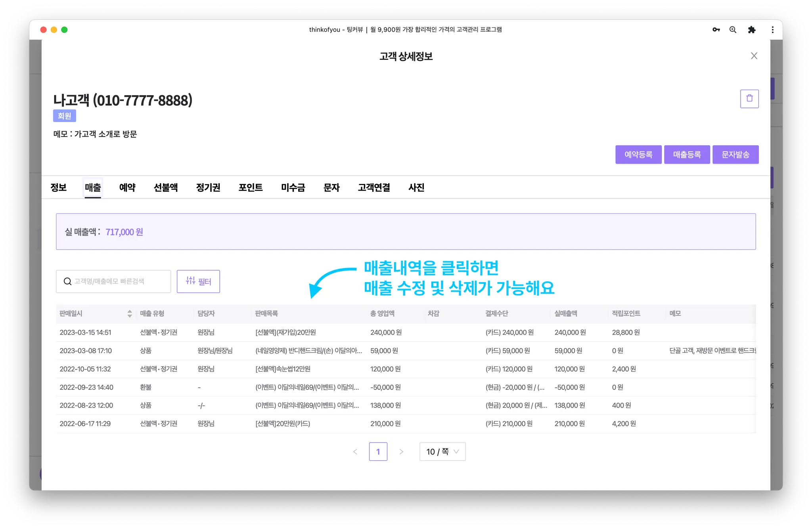Click the trash delete customer icon
812x529 pixels.
coord(749,99)
